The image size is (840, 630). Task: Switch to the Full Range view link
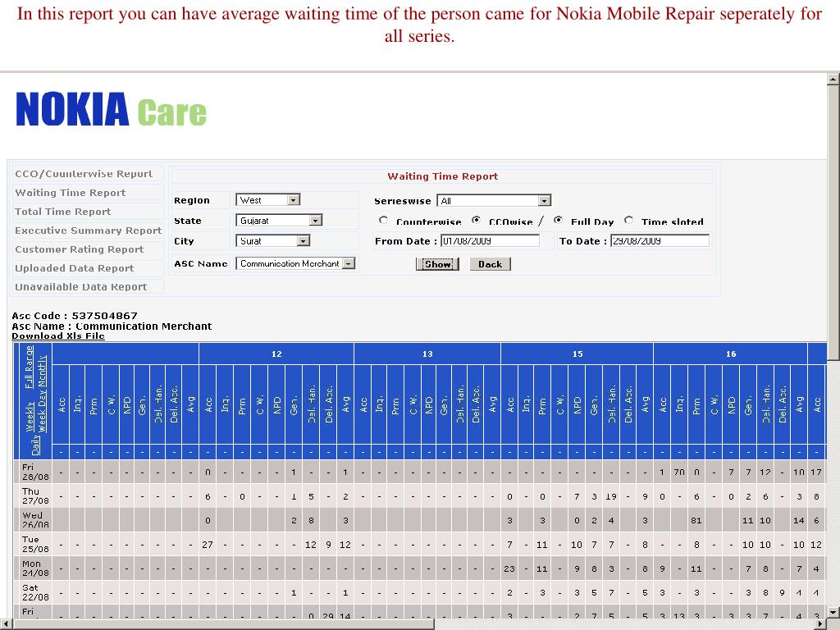coord(30,367)
